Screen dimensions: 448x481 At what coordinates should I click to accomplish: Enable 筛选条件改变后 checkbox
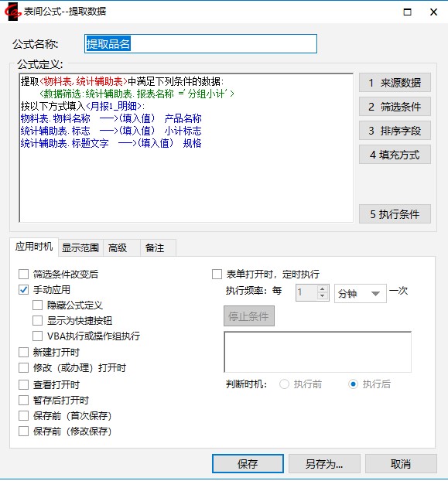(24, 274)
